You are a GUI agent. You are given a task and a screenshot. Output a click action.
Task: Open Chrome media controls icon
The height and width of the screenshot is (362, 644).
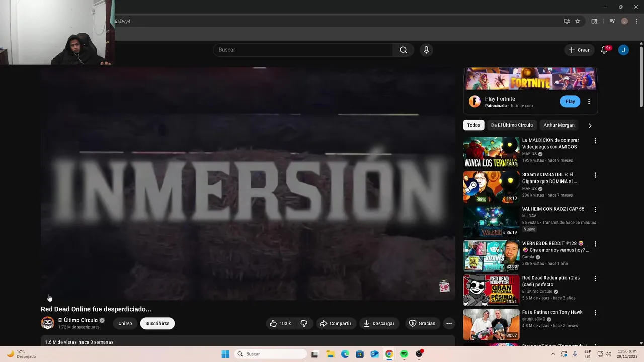[x=612, y=21]
